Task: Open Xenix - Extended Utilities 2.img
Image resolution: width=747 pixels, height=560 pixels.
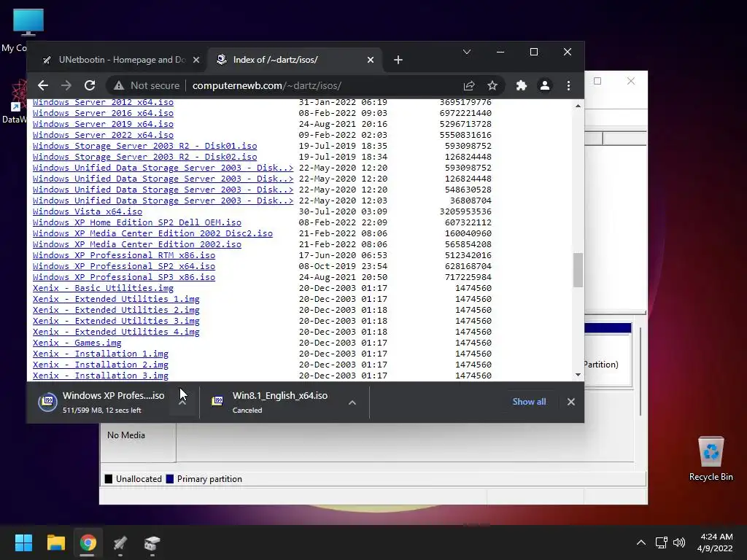Action: [116, 311]
